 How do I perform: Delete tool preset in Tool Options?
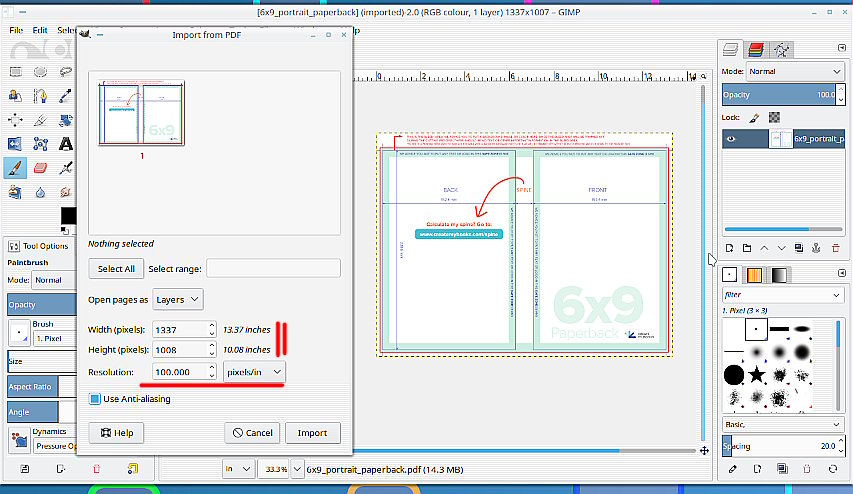[96, 468]
